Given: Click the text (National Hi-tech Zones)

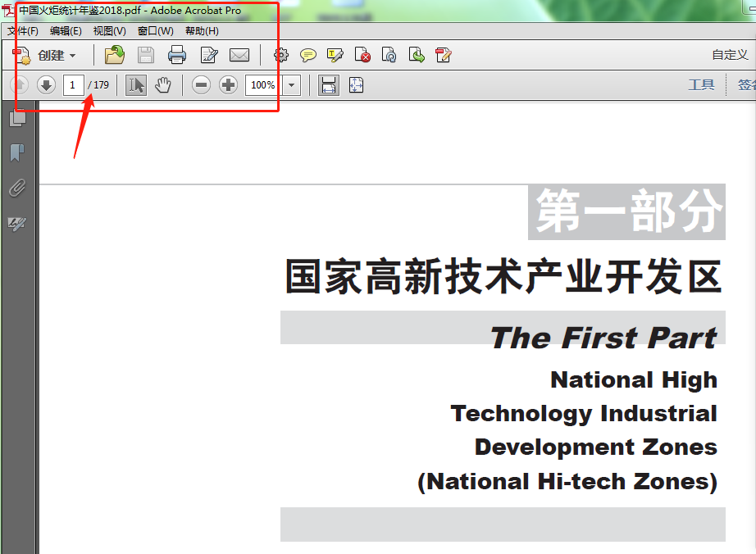Looking at the screenshot, I should (x=567, y=482).
